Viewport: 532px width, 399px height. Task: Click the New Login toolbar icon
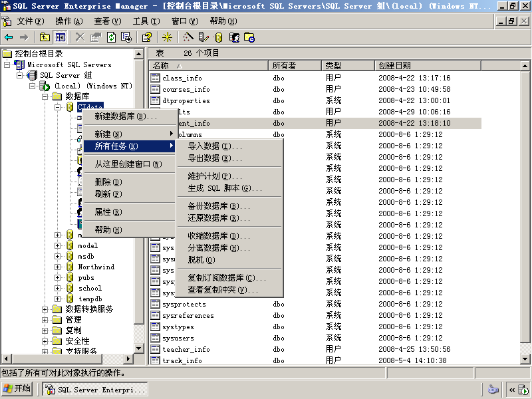(x=234, y=37)
